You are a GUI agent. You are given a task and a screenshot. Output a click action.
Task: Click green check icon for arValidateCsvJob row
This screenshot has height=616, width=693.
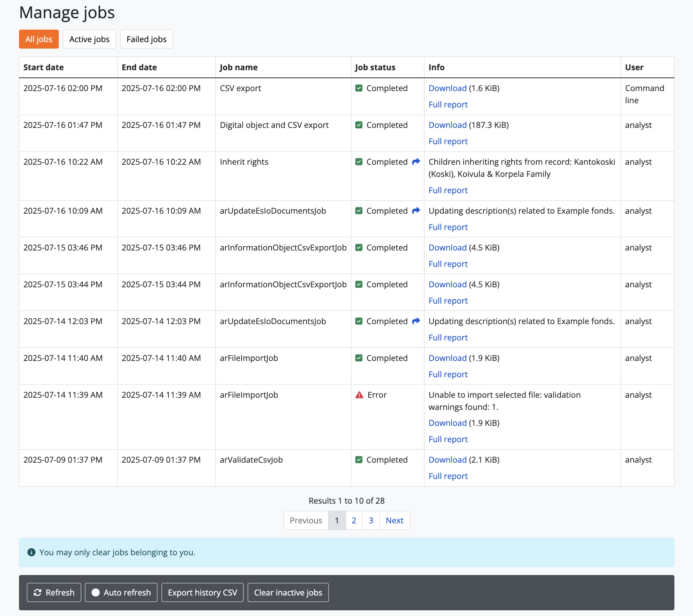(x=359, y=460)
